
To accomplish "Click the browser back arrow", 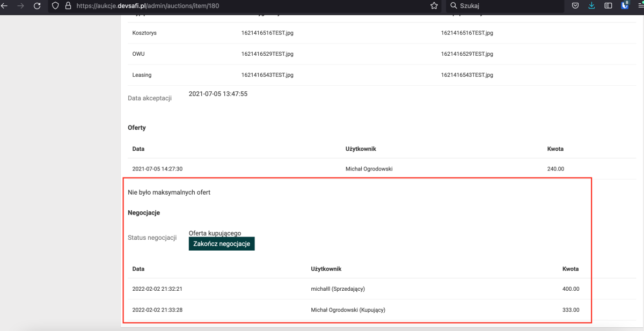I will pyautogui.click(x=4, y=6).
